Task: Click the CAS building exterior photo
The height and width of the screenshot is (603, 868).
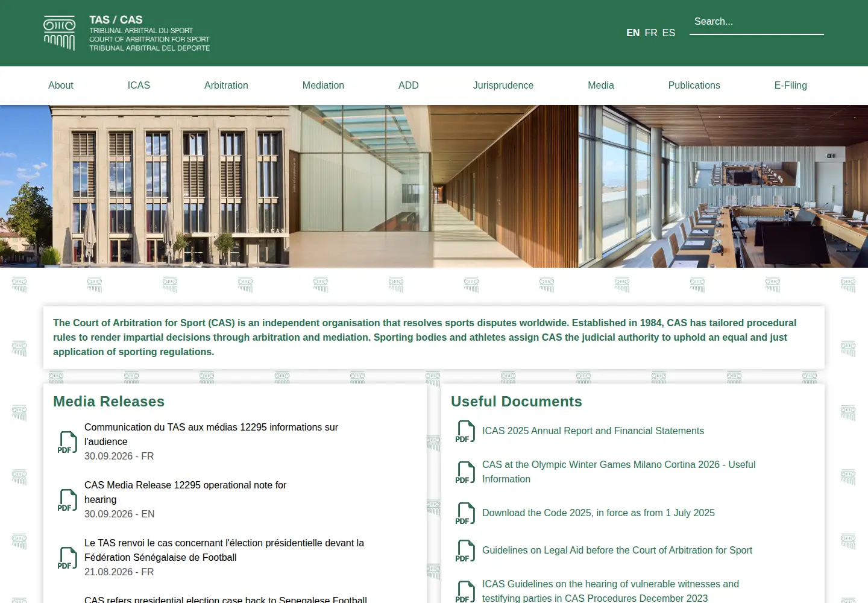Action: coord(145,186)
